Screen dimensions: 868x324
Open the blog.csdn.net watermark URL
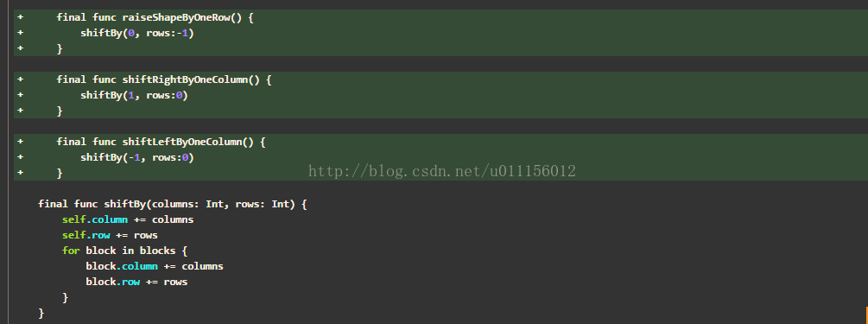coord(441,170)
